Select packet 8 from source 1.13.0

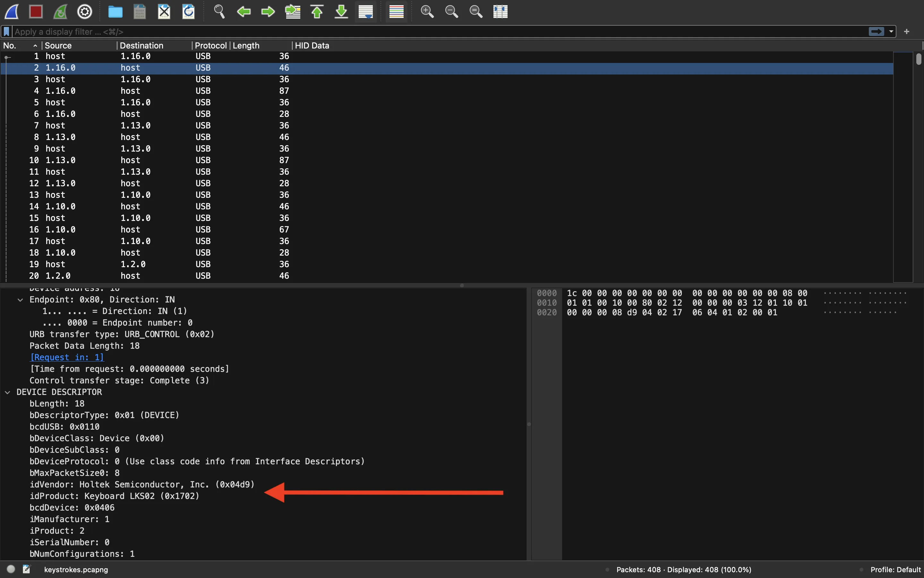click(447, 137)
